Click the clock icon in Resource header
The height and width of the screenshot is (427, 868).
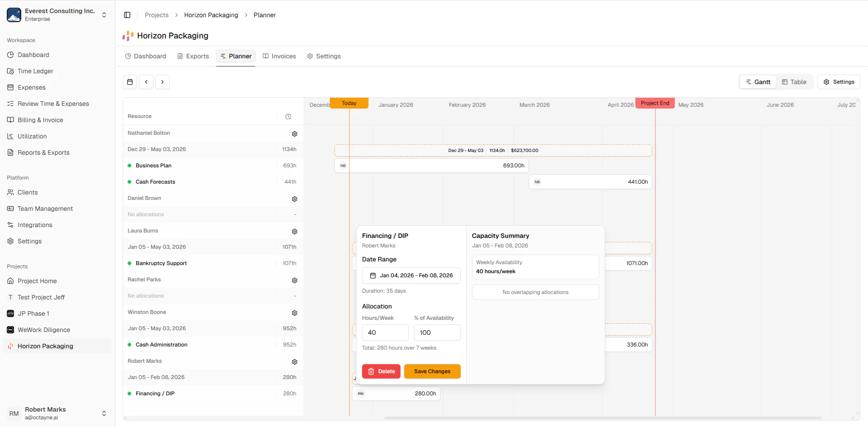click(x=288, y=117)
